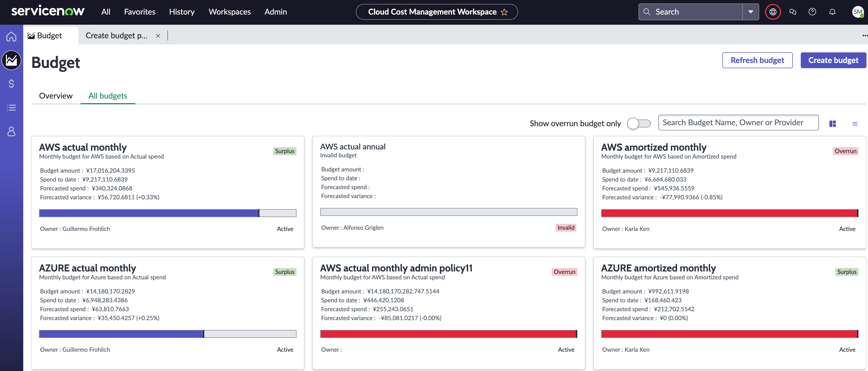Favorite the workspace with the star icon
This screenshot has height=371, width=868.
pyautogui.click(x=504, y=12)
